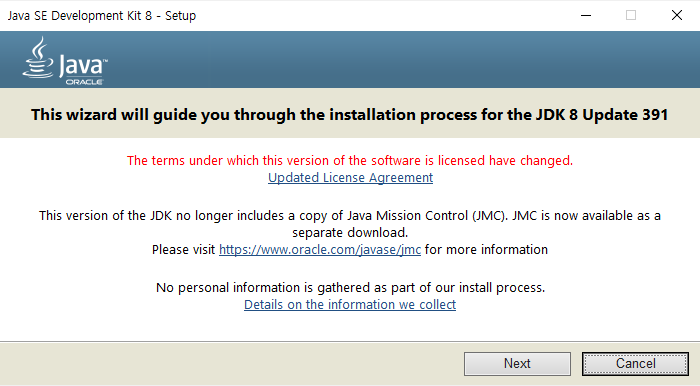Click the 'for more information' text
This screenshot has height=386, width=700.
tap(486, 249)
